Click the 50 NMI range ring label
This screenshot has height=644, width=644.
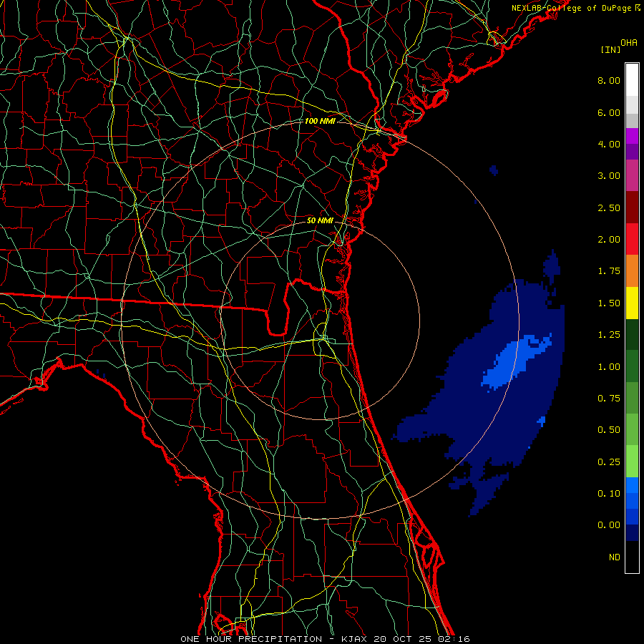320,220
